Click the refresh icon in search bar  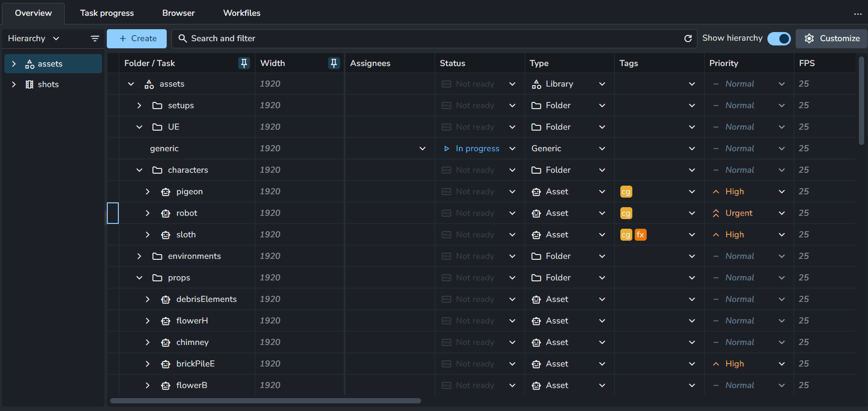(687, 38)
